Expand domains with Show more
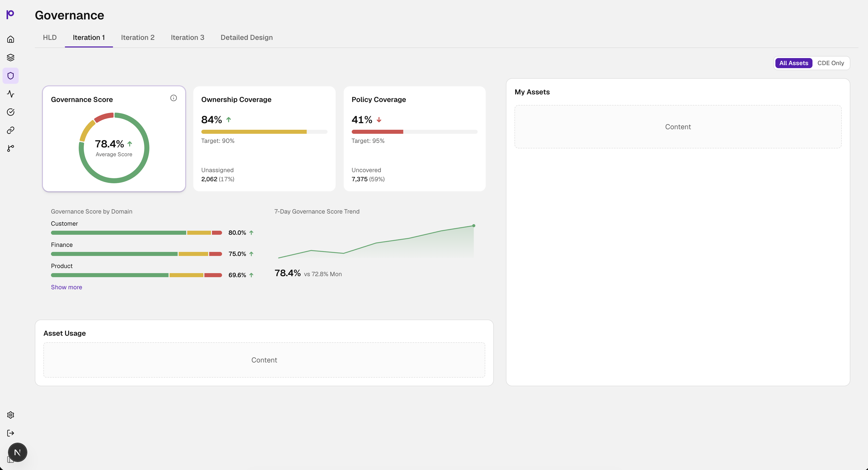Image resolution: width=868 pixels, height=470 pixels. coord(66,287)
